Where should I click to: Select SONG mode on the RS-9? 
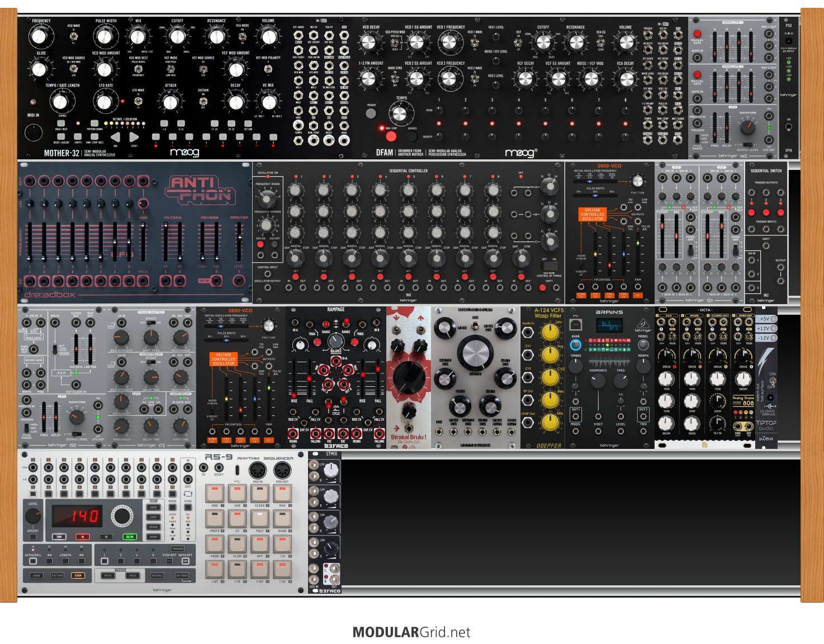click(36, 575)
